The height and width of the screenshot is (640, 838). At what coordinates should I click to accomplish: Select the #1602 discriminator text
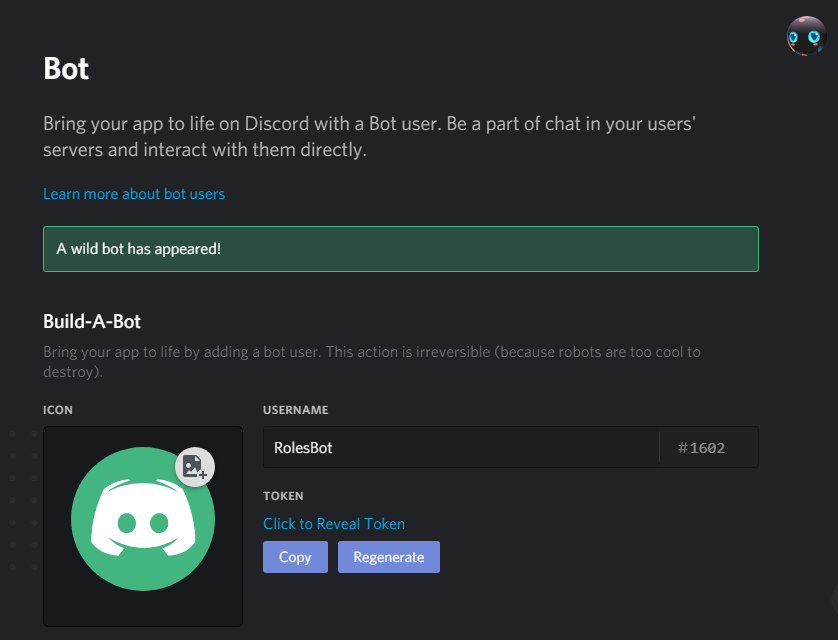tap(701, 448)
